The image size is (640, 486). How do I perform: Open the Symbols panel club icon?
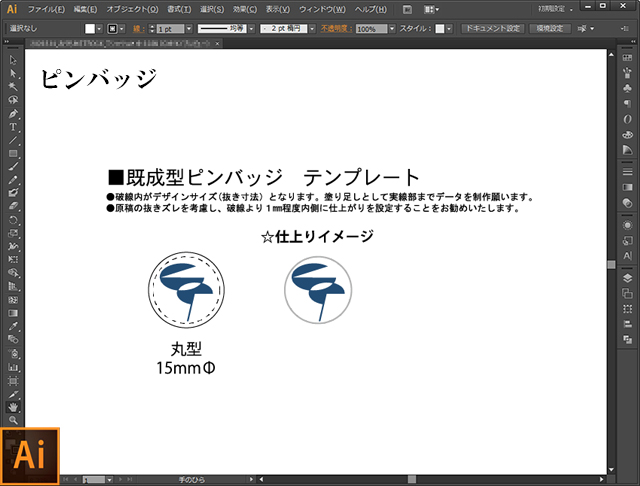[627, 88]
